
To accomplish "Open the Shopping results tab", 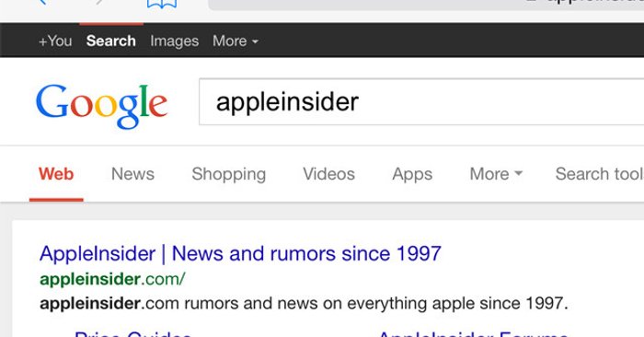I will point(229,174).
